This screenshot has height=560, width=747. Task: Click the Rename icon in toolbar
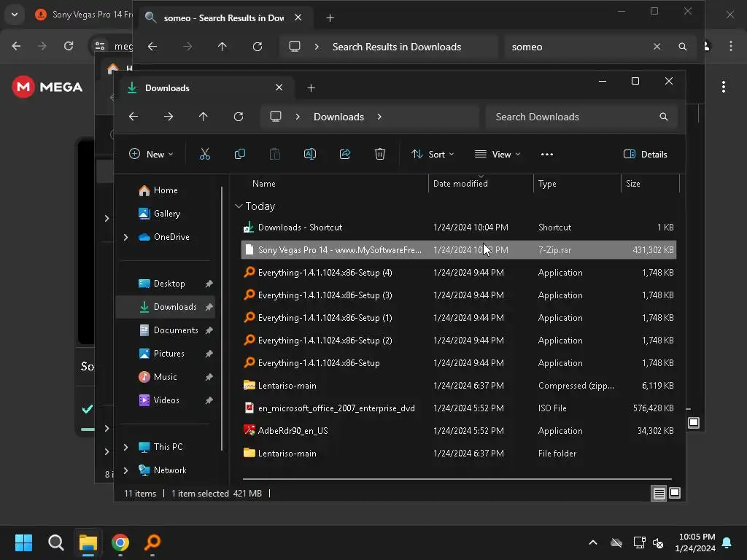[x=309, y=154]
